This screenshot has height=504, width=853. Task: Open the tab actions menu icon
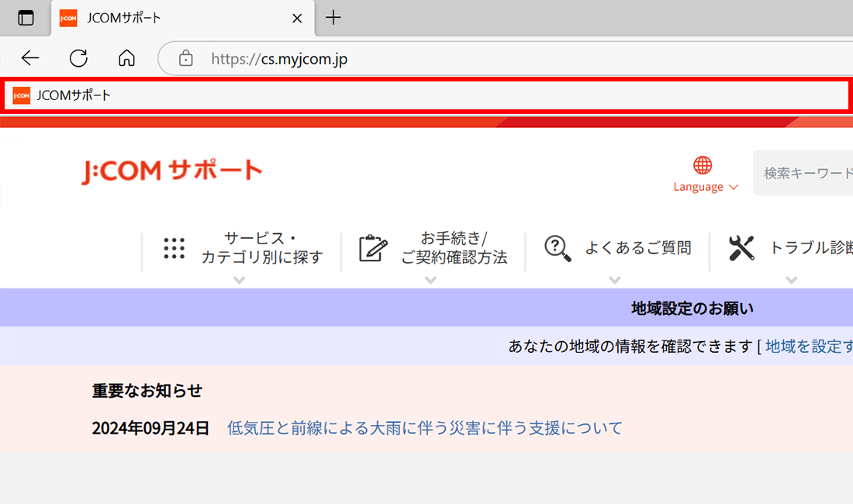(x=26, y=18)
